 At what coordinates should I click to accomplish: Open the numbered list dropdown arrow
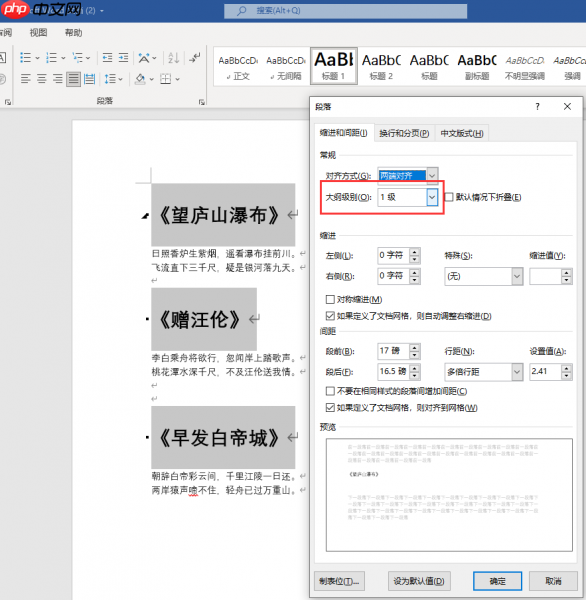[x=63, y=58]
